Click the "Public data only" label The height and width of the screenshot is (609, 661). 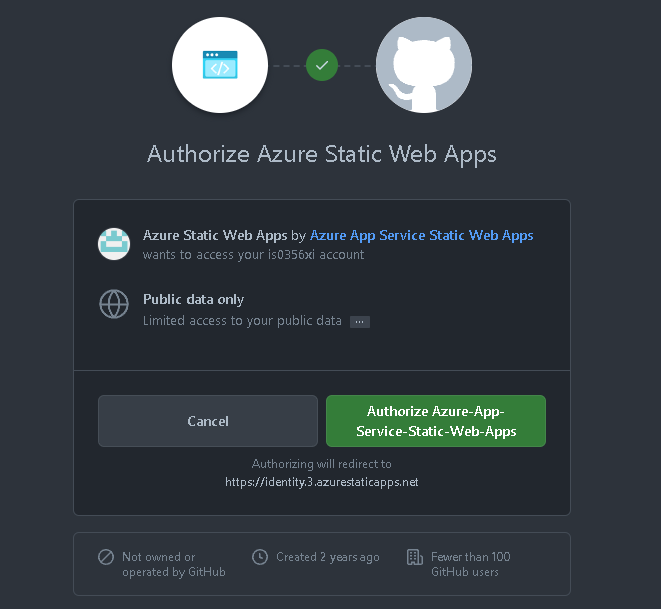pos(193,299)
